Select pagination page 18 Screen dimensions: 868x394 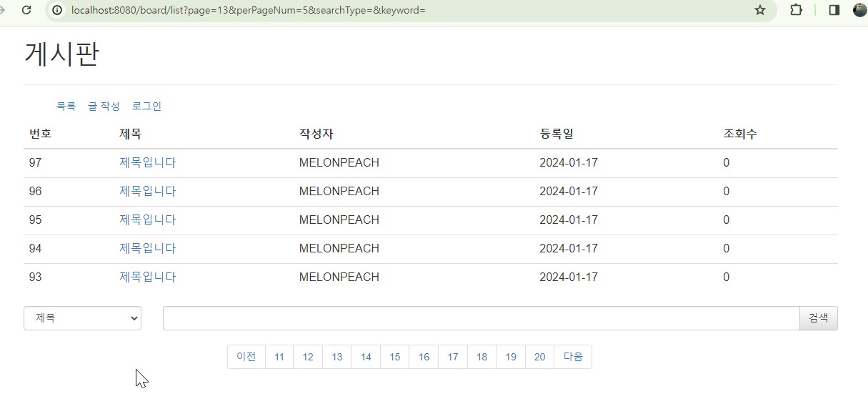482,357
